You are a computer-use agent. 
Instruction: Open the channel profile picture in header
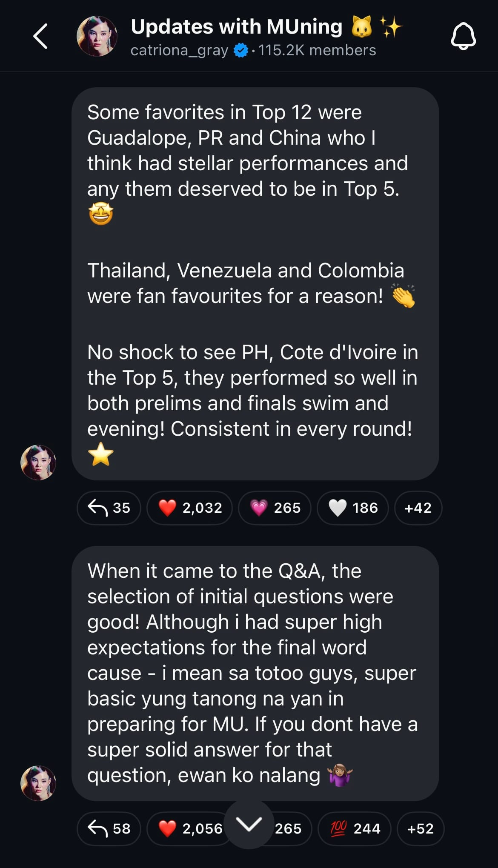tap(97, 37)
